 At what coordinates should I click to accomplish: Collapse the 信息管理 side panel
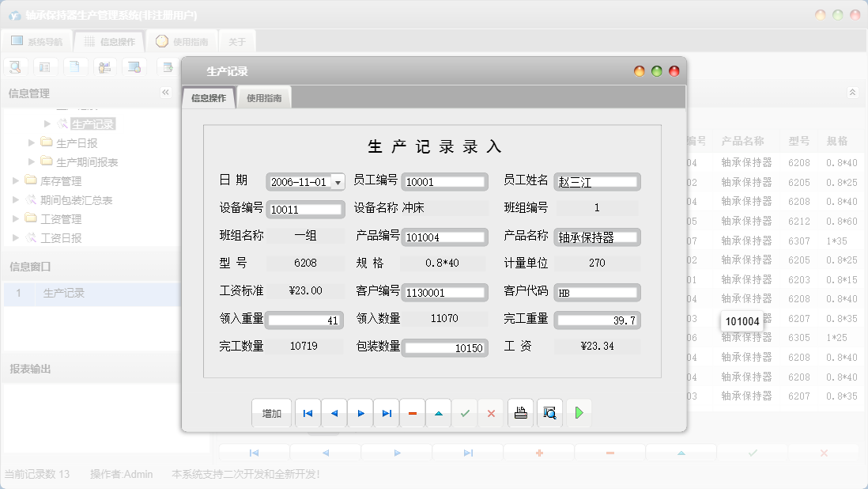coord(166,93)
